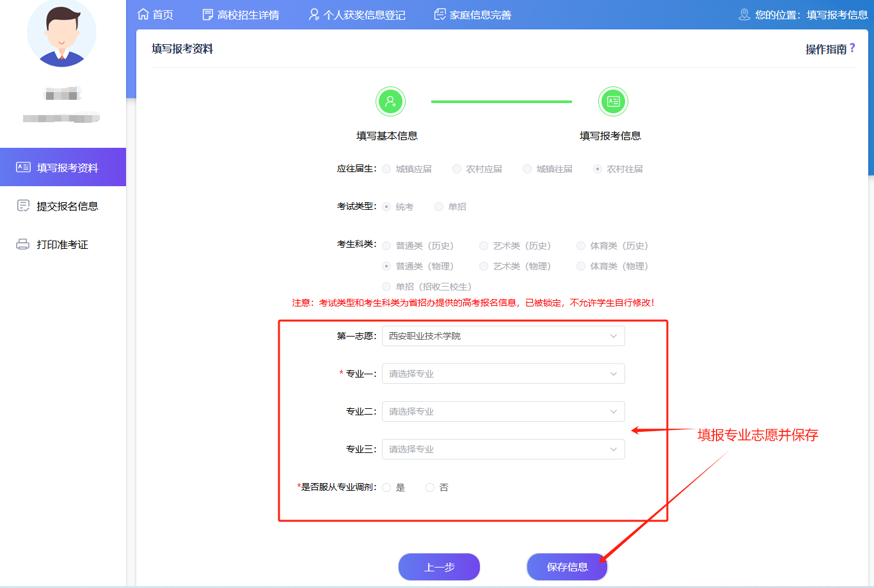Click the 填写报考信息 step circle icon
This screenshot has width=874, height=588.
(x=613, y=102)
